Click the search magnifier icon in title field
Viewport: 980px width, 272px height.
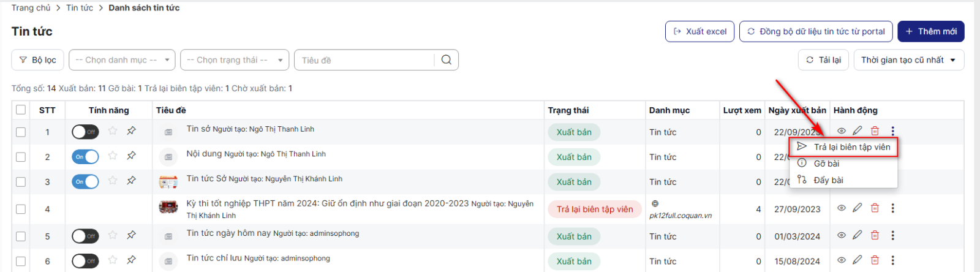(x=446, y=60)
